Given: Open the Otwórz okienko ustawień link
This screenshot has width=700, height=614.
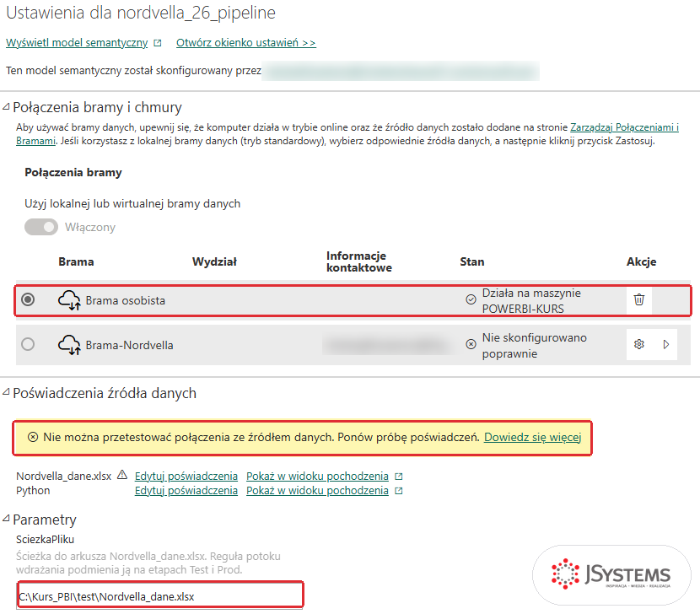Looking at the screenshot, I should pos(246,43).
